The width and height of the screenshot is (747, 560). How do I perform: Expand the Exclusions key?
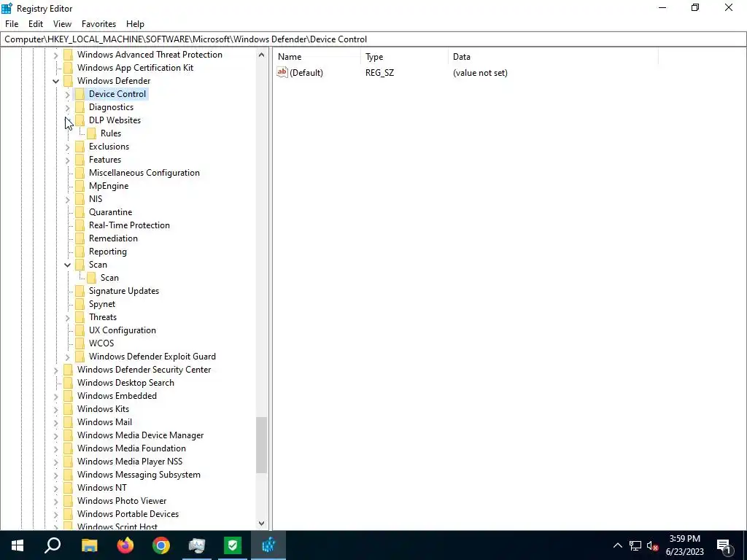(67, 147)
